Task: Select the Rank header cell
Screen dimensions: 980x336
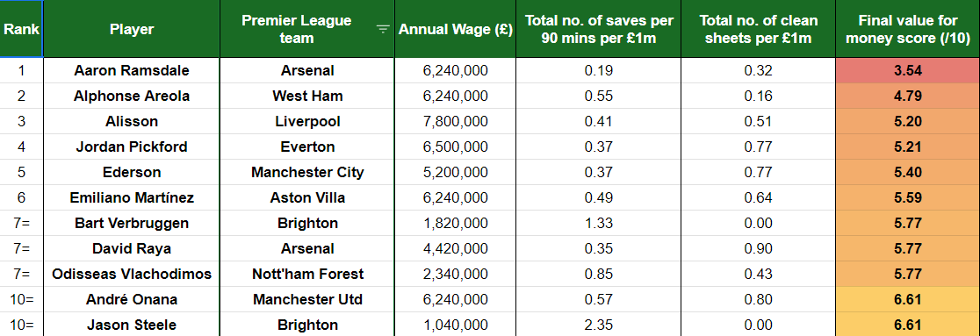Action: pyautogui.click(x=22, y=29)
